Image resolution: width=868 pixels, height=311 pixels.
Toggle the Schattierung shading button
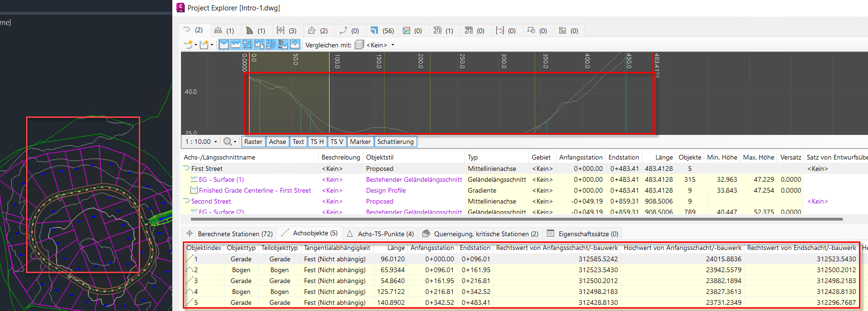coord(395,142)
